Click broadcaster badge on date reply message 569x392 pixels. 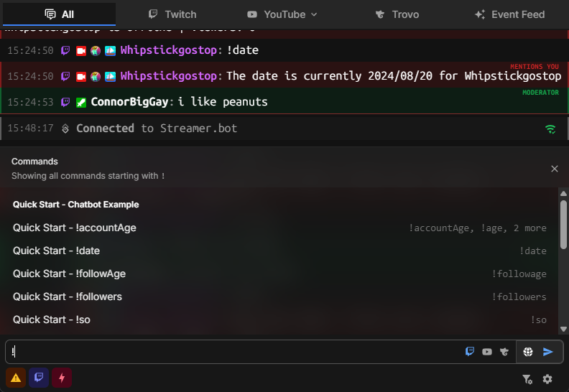click(81, 77)
